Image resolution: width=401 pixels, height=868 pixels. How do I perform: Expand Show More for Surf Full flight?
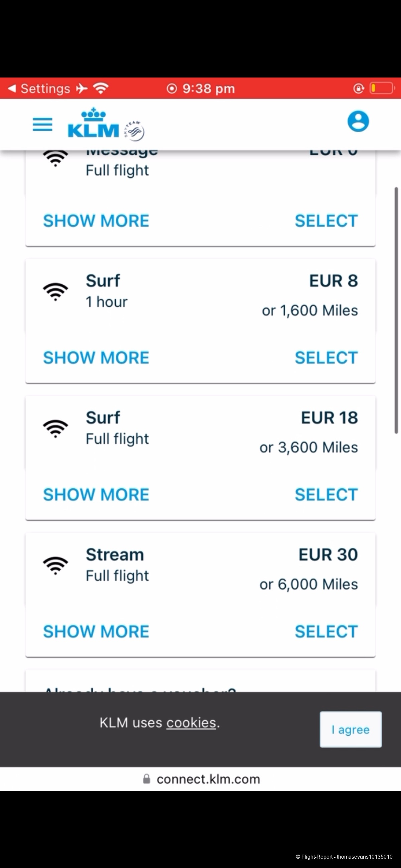96,494
